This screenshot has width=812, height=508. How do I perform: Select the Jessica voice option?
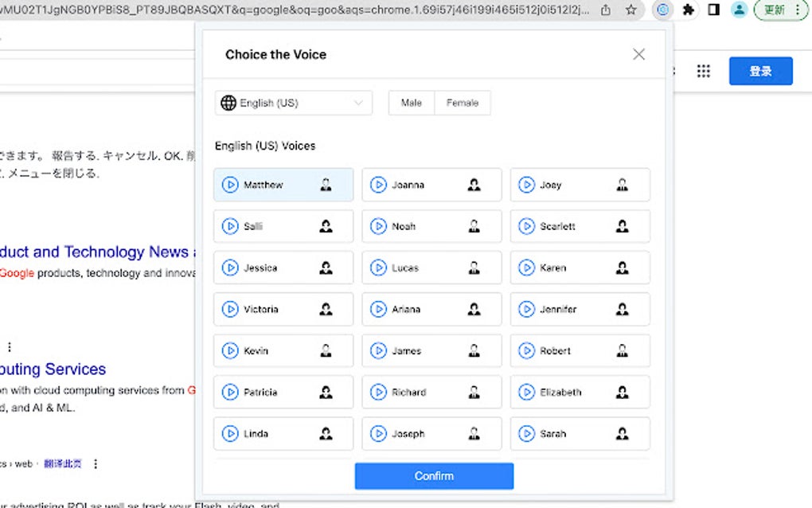click(x=283, y=268)
